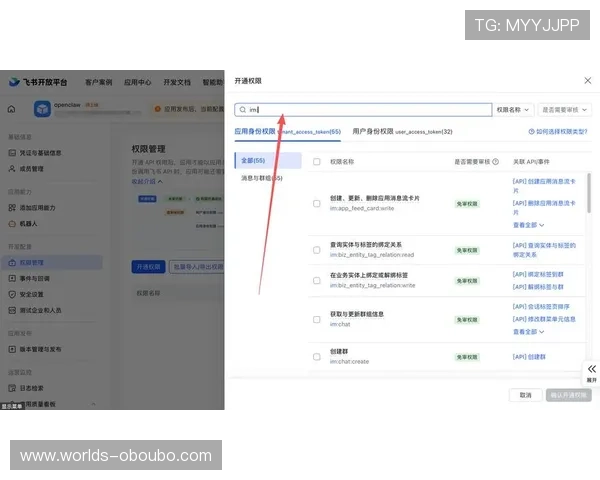The height and width of the screenshot is (480, 600).
Task: Open 应用中心 in the top navigation
Action: (x=137, y=82)
